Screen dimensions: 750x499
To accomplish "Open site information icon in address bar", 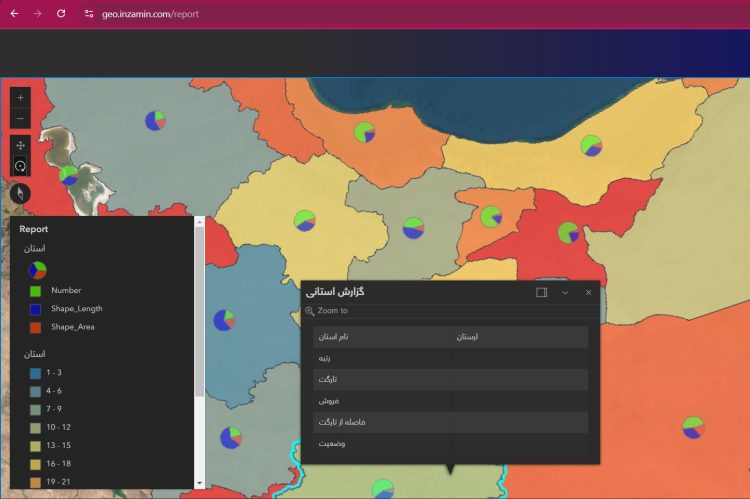I will click(x=88, y=14).
